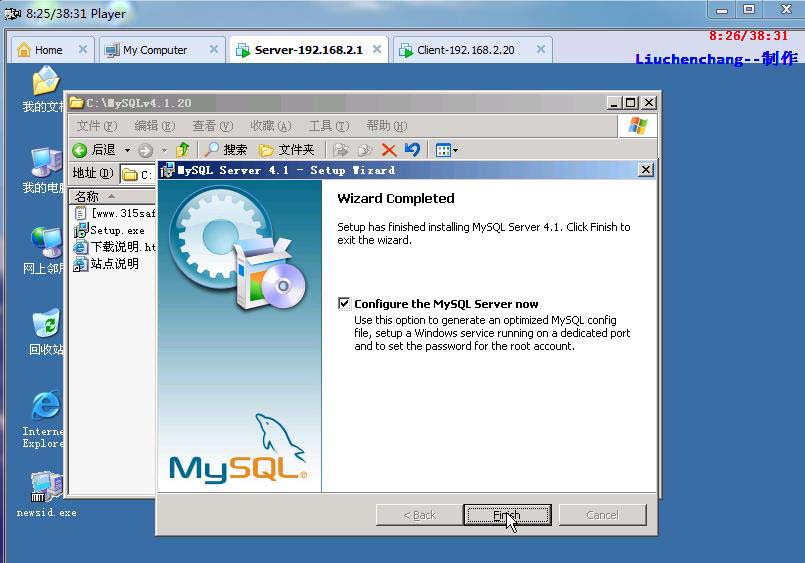Click the Up folder icon in toolbar
The width and height of the screenshot is (805, 563).
(x=183, y=150)
